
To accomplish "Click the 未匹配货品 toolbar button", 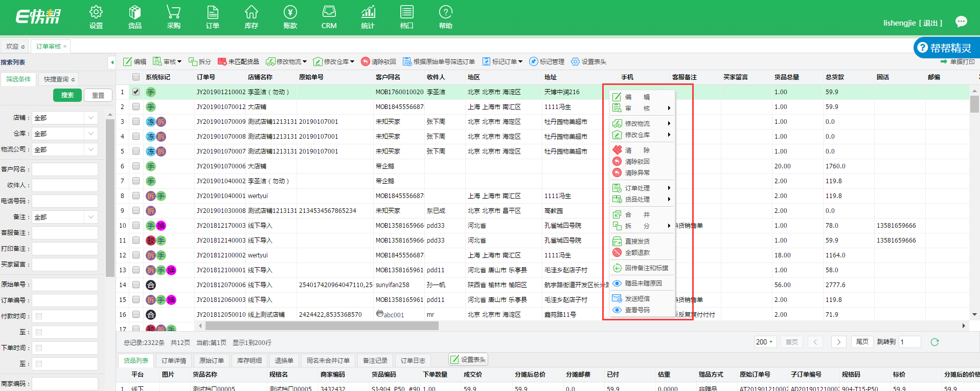I will tap(239, 61).
